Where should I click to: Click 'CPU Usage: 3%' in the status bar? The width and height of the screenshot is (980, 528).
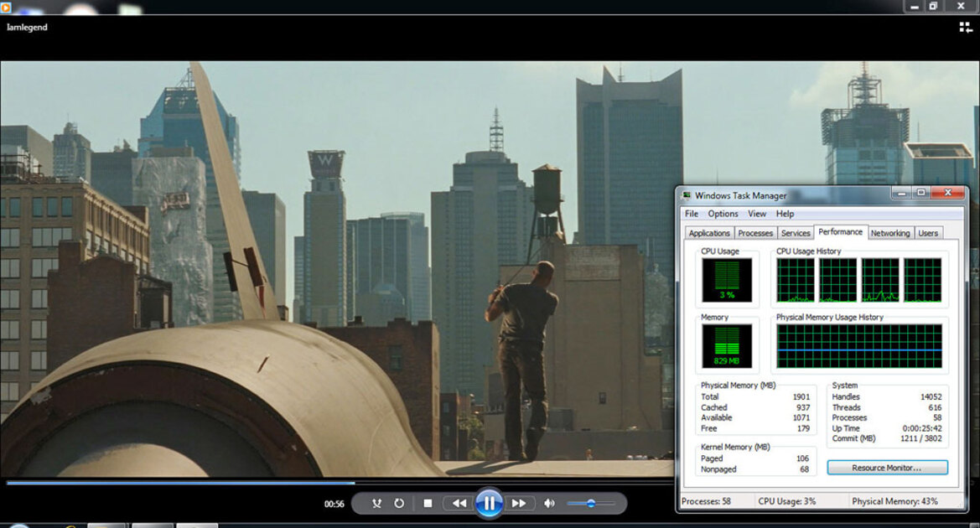click(x=787, y=501)
